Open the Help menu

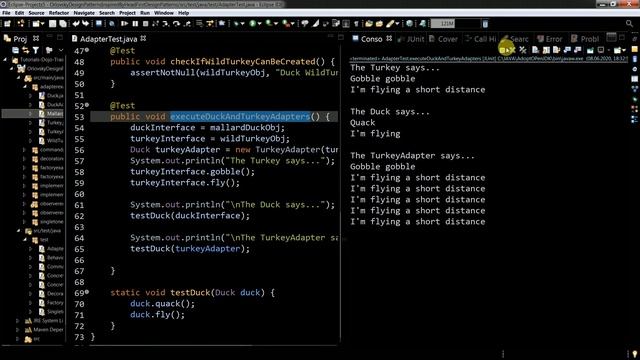pos(184,13)
